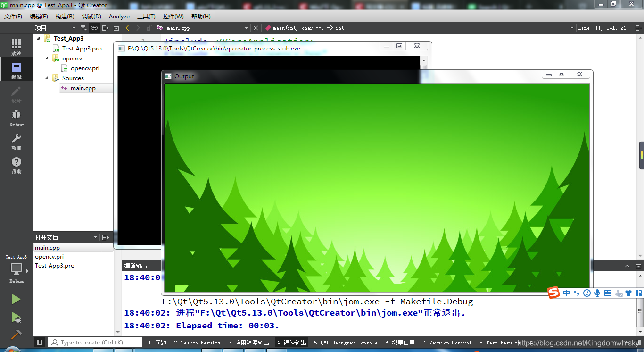Go forward in editor navigation history
This screenshot has width=644, height=352.
pyautogui.click(x=138, y=28)
